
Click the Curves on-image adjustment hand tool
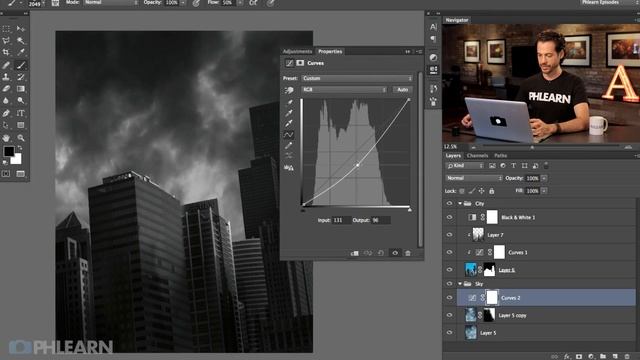pos(289,90)
